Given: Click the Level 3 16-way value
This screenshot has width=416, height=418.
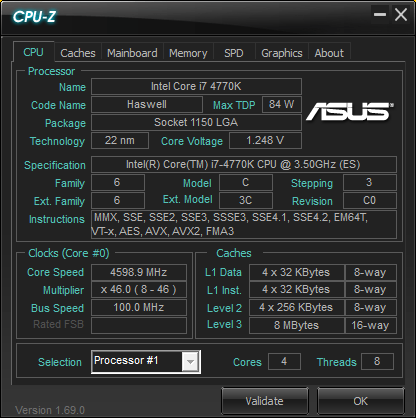Looking at the screenshot, I should point(370,325).
